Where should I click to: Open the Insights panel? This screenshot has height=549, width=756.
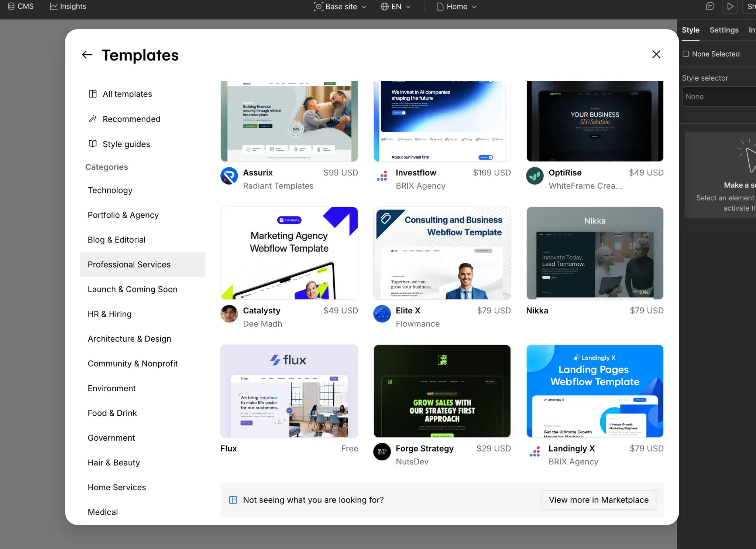coord(68,6)
